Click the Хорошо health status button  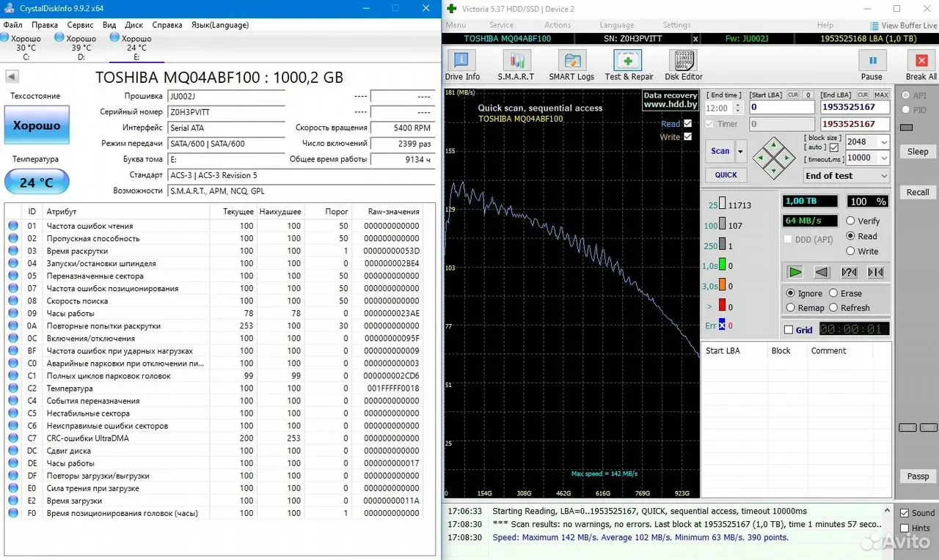click(37, 126)
